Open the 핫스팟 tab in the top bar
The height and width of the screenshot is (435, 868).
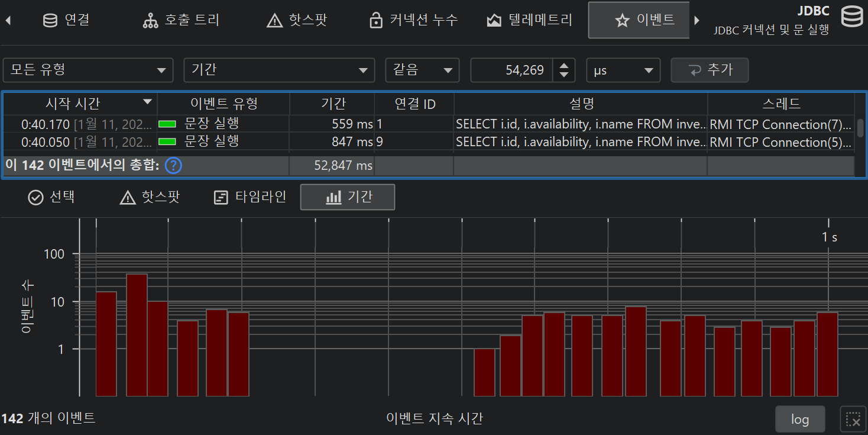(x=297, y=20)
